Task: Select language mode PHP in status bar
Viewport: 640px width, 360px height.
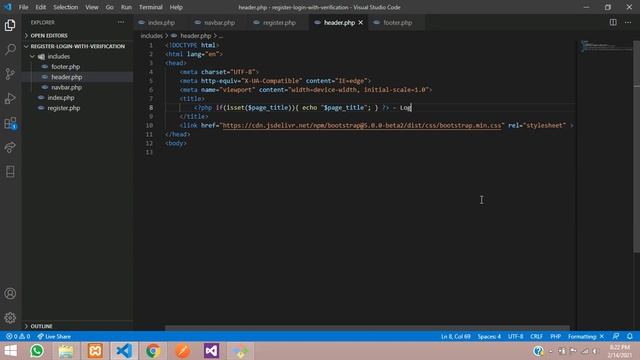Action: [556, 336]
